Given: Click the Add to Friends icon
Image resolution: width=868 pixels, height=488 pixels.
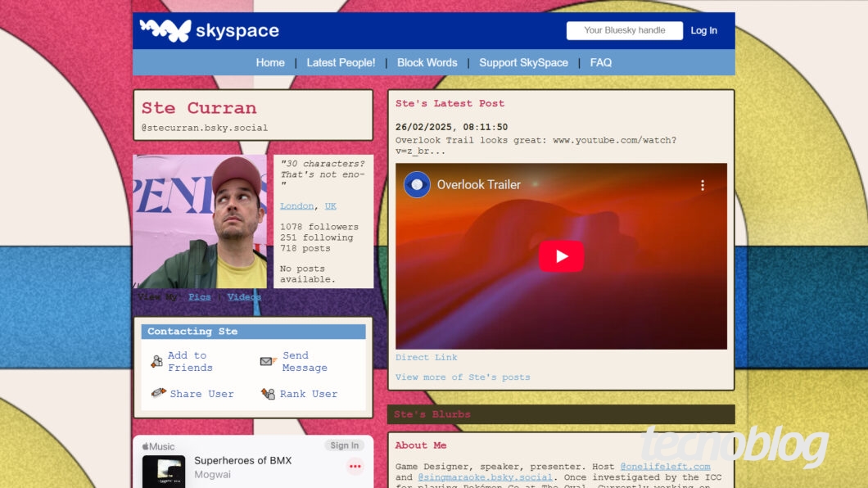Looking at the screenshot, I should pos(156,361).
